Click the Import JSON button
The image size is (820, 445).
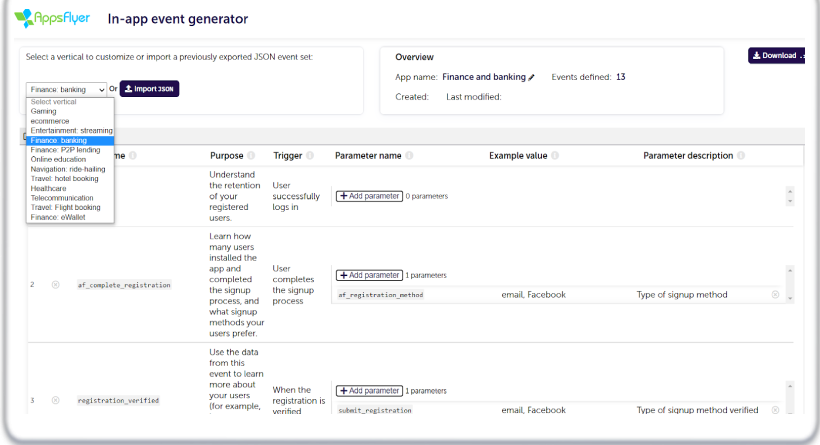click(x=150, y=89)
